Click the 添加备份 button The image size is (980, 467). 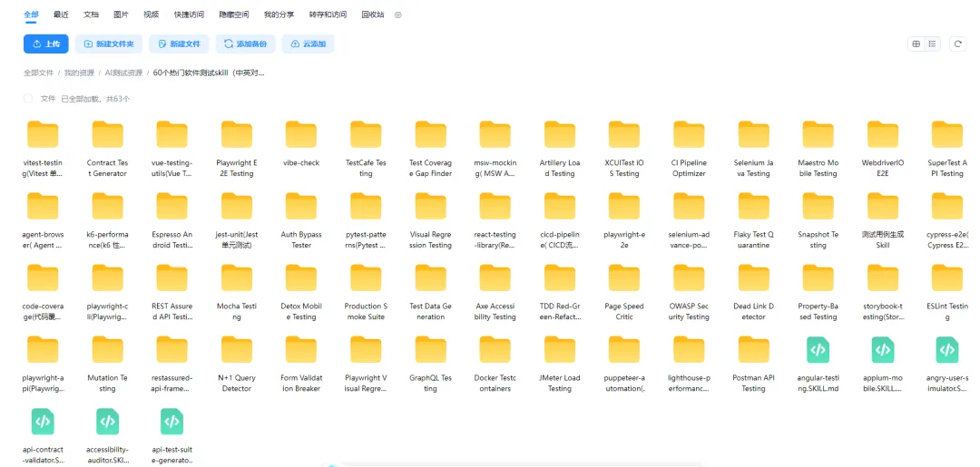tap(246, 44)
